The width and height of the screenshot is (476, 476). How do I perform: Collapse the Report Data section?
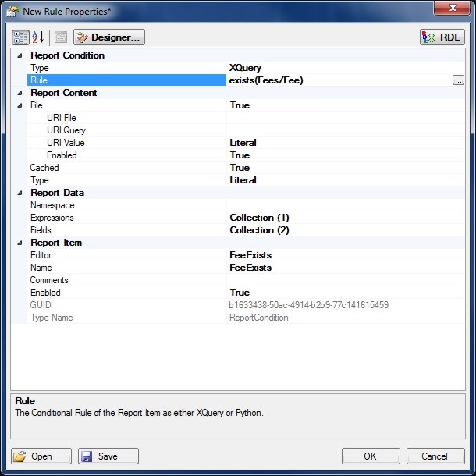pyautogui.click(x=19, y=193)
